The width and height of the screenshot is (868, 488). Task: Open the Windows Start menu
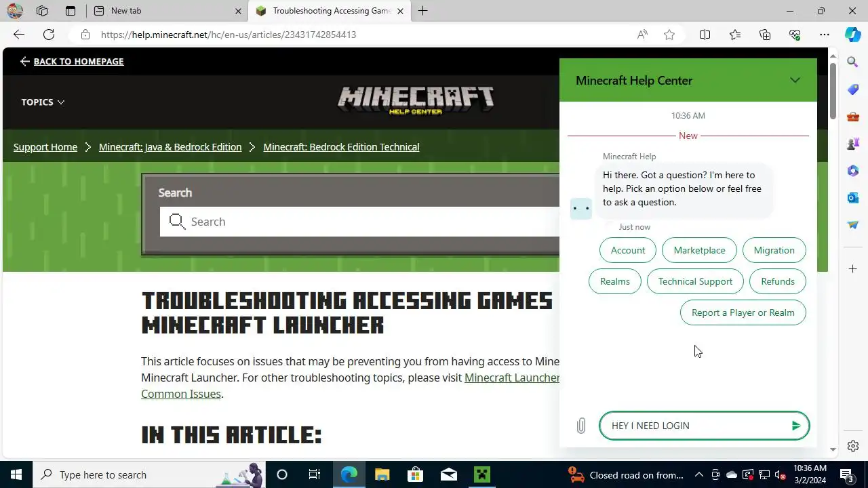coord(16,474)
